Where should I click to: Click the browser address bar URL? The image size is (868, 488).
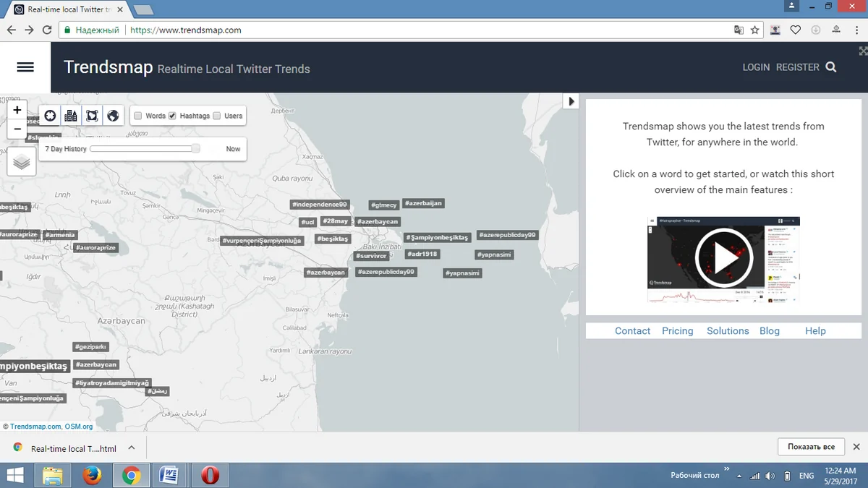click(x=186, y=30)
